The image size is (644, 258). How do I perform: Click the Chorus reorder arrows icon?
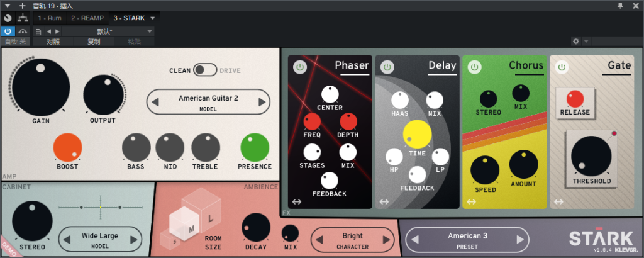471,202
